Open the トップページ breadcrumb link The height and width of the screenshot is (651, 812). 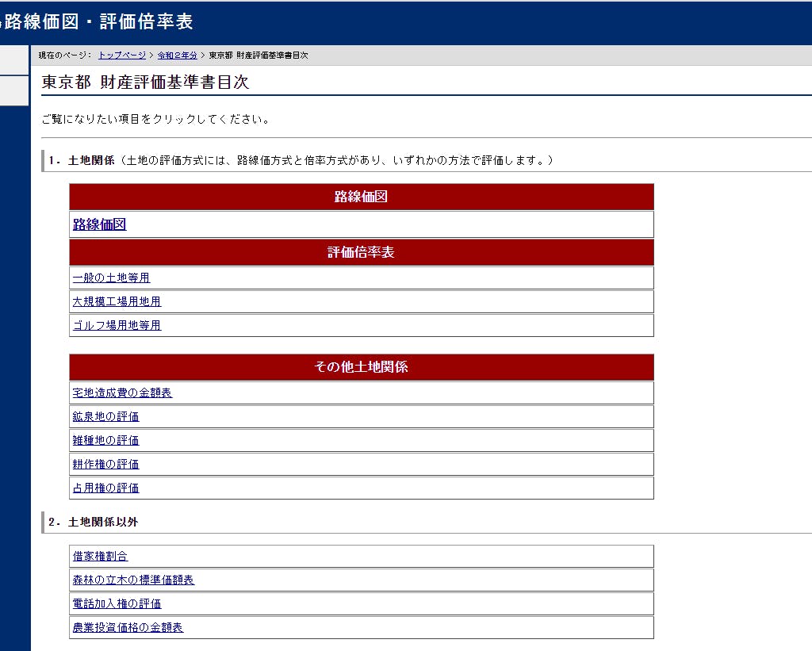pyautogui.click(x=121, y=56)
